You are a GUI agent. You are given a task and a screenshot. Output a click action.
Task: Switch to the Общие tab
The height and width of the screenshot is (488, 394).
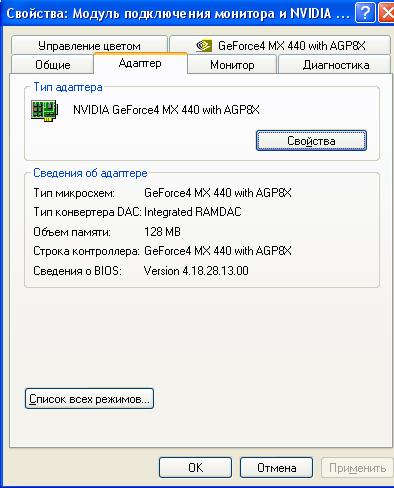(x=52, y=64)
